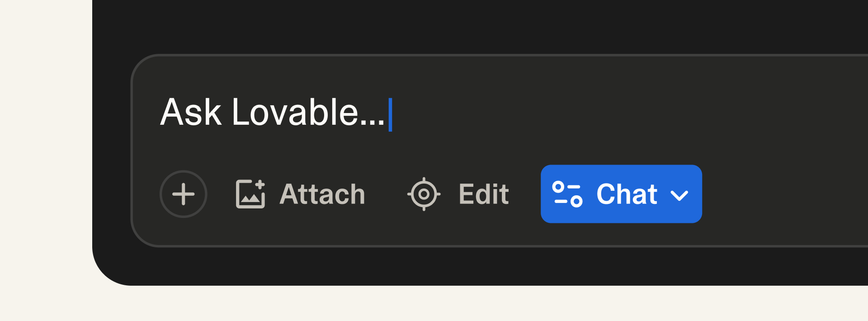
Task: Click the plus icon in the circle
Action: (x=183, y=194)
